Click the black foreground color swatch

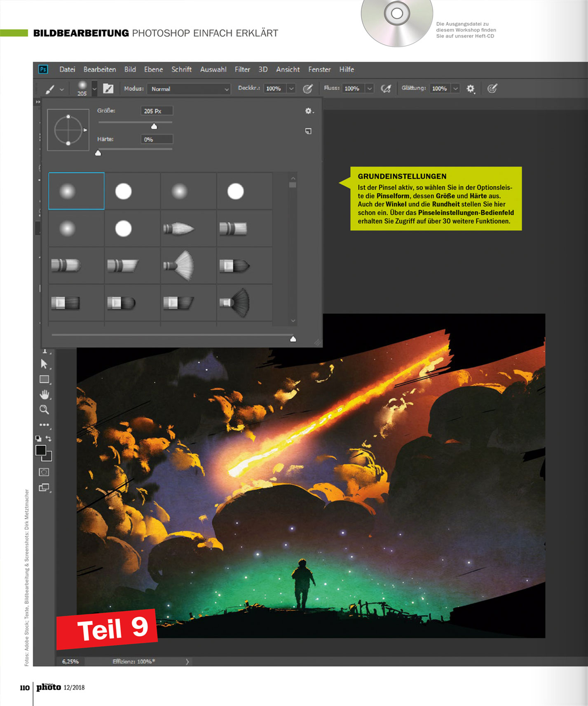pyautogui.click(x=40, y=450)
